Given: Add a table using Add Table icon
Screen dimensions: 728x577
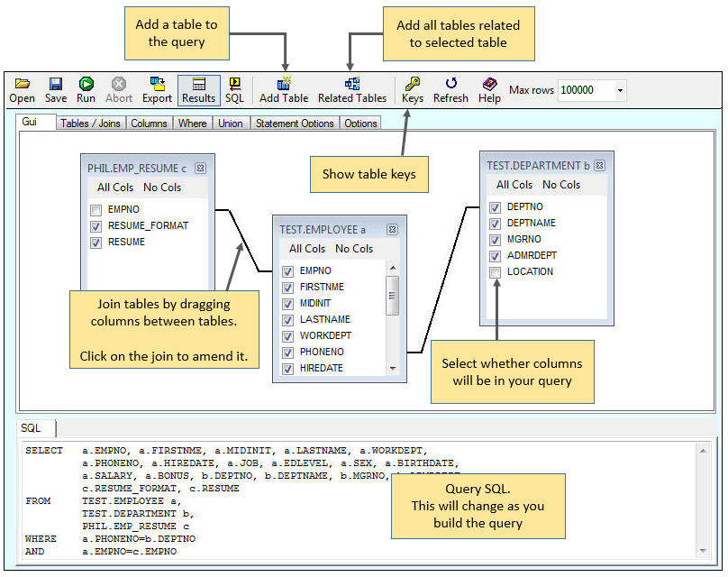Looking at the screenshot, I should (x=284, y=84).
